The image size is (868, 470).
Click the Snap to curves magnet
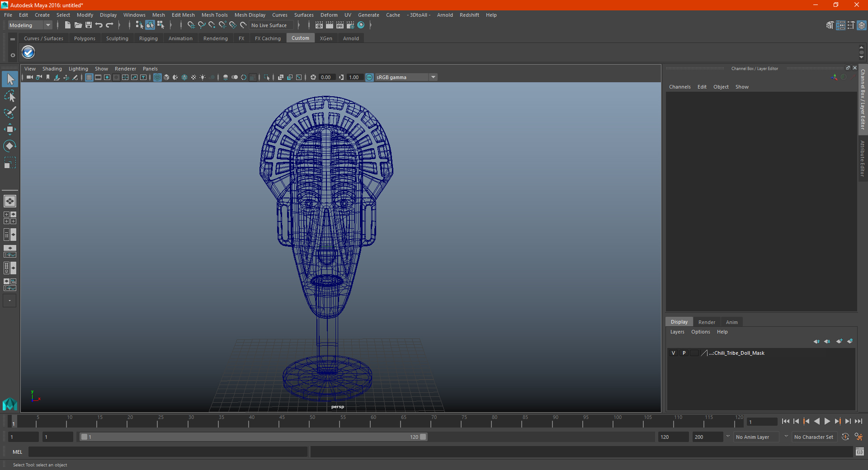pos(202,25)
